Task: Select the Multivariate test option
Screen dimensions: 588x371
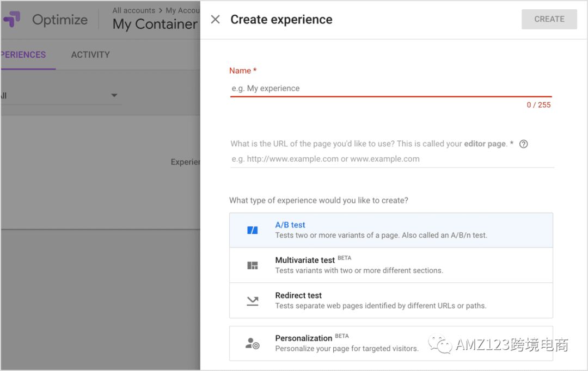Action: (391, 265)
